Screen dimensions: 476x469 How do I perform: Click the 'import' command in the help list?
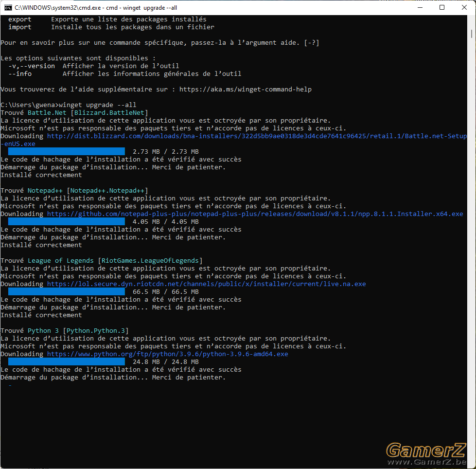(20, 27)
